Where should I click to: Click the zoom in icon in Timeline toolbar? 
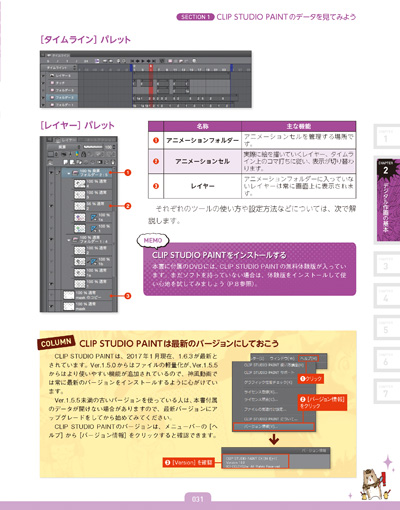(124, 61)
